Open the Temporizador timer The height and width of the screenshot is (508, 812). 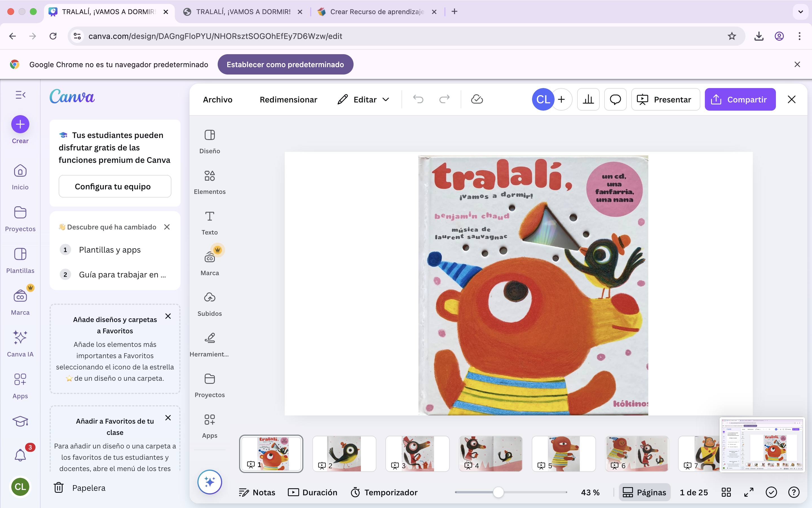384,492
